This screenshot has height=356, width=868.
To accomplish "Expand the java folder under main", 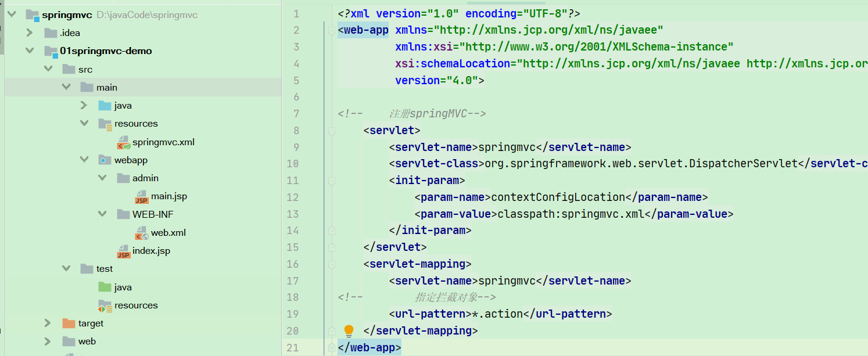I will (x=84, y=106).
